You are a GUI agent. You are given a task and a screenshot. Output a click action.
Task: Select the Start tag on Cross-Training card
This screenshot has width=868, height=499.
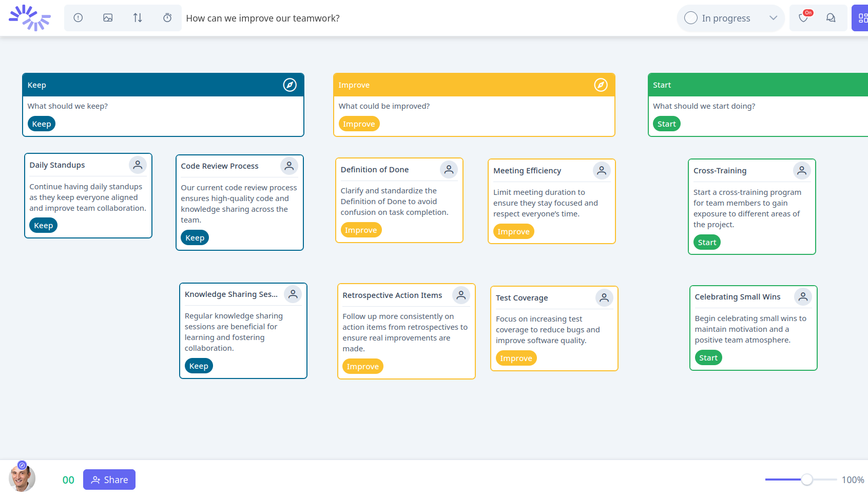click(x=707, y=243)
